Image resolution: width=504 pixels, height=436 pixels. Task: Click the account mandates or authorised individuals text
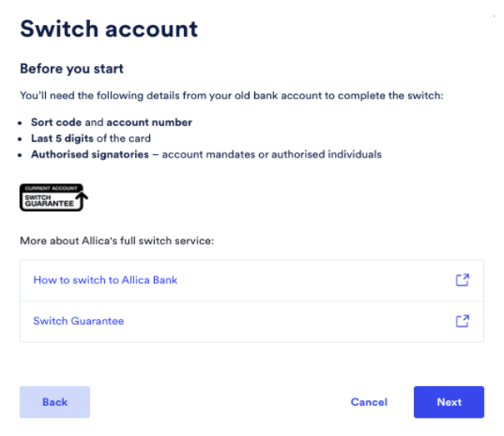(x=272, y=154)
